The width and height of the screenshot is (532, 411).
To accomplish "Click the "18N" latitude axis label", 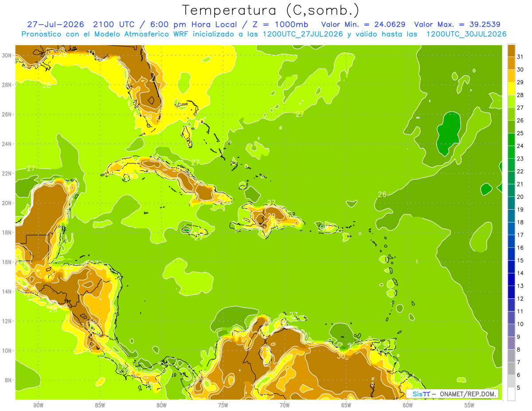I will tap(8, 232).
